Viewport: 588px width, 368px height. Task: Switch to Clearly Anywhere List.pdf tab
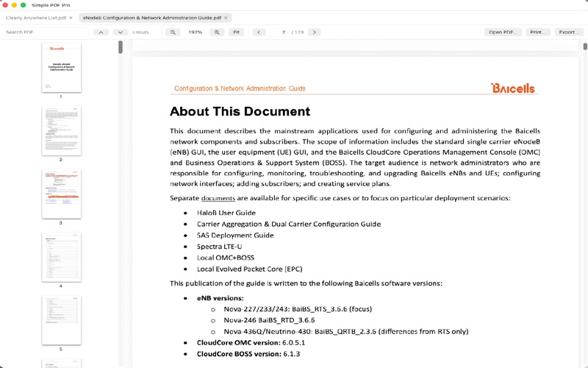[36, 18]
